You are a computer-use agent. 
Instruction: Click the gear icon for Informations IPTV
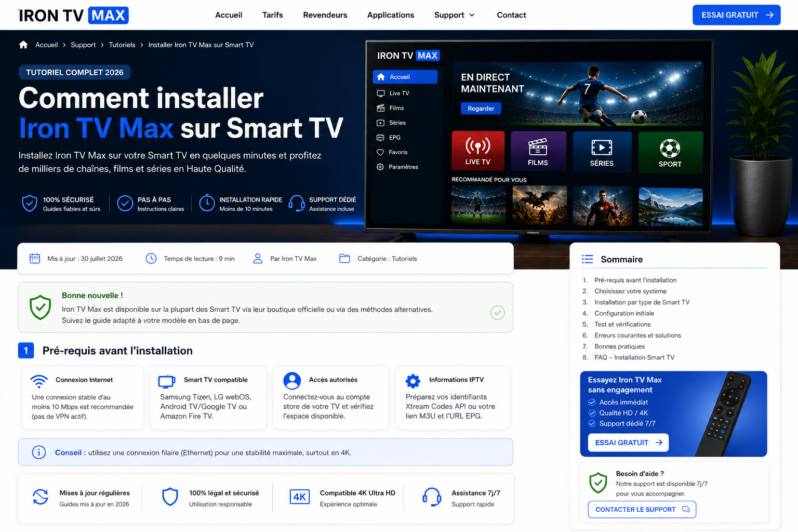pyautogui.click(x=413, y=381)
